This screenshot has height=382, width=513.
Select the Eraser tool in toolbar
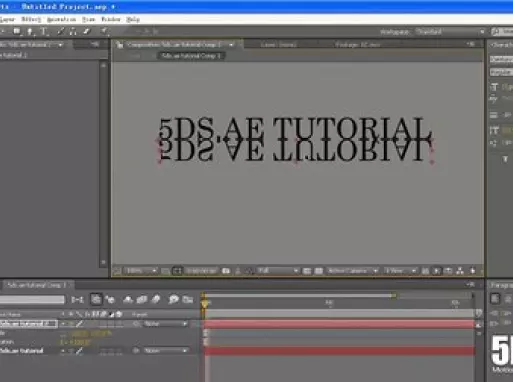pos(86,32)
